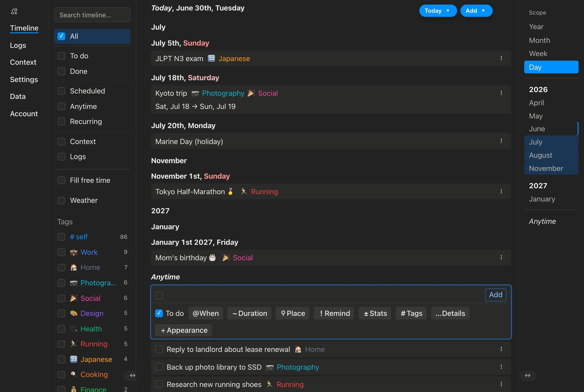The image size is (584, 392).
Task: Toggle the To do checkbox in new item form
Action: [x=159, y=313]
